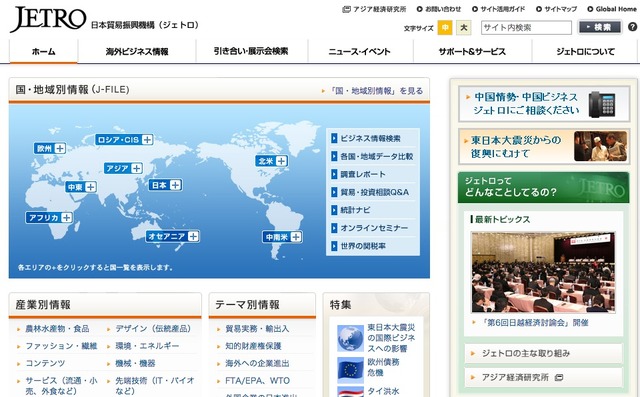This screenshot has width=640, height=397.
Task: Open 欧州債務危機 feature link
Action: point(383,367)
